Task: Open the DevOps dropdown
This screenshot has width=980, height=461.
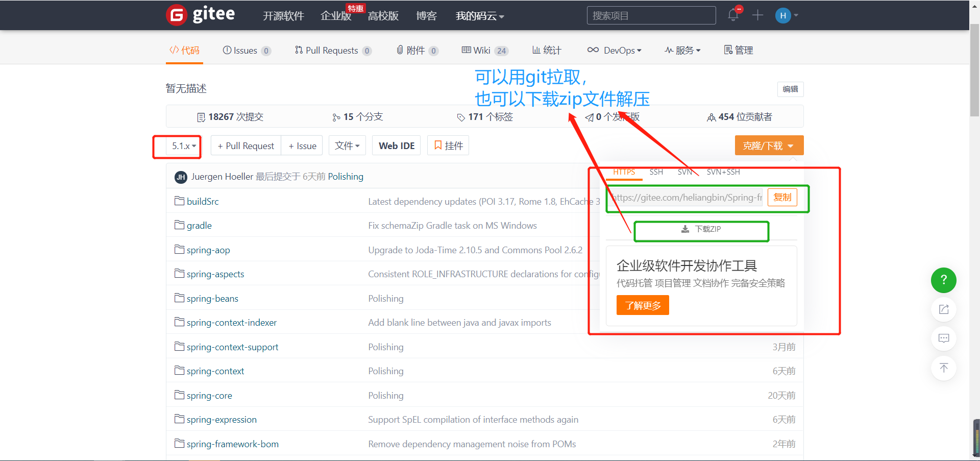Action: coord(614,50)
